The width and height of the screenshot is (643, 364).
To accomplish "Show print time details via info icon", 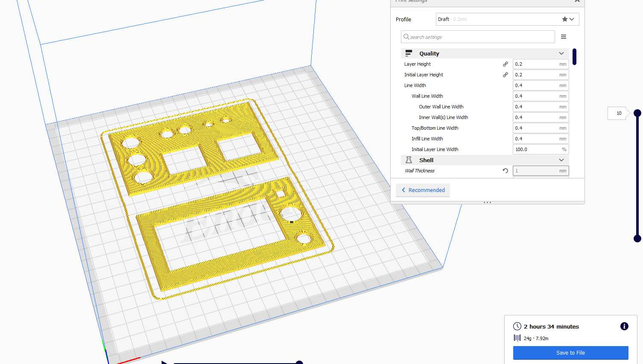I will (x=624, y=326).
